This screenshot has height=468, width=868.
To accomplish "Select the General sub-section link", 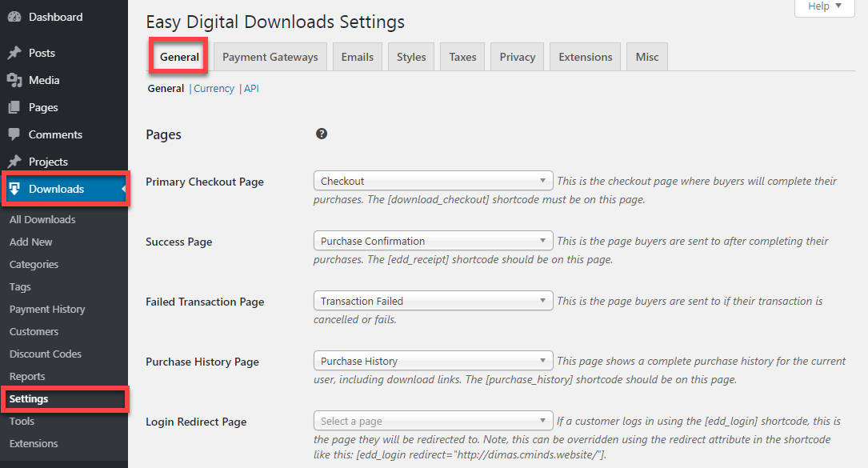I will pyautogui.click(x=166, y=89).
